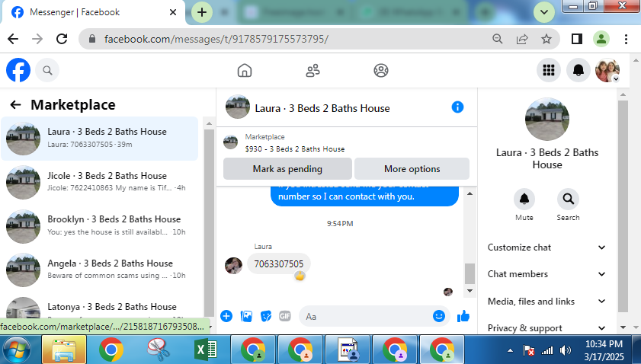Screen dimensions: 641x364
Task: Open emoji picker in message box
Action: pyautogui.click(x=439, y=316)
